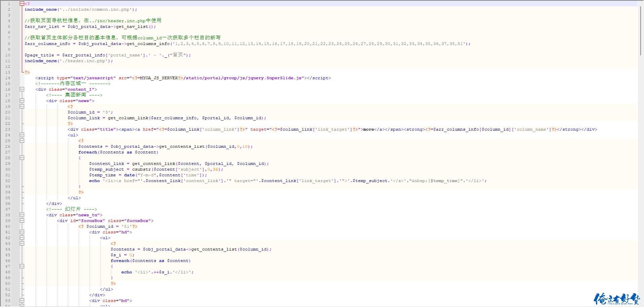Click $page_title variable on line 10
644x307 pixels.
click(x=39, y=55)
